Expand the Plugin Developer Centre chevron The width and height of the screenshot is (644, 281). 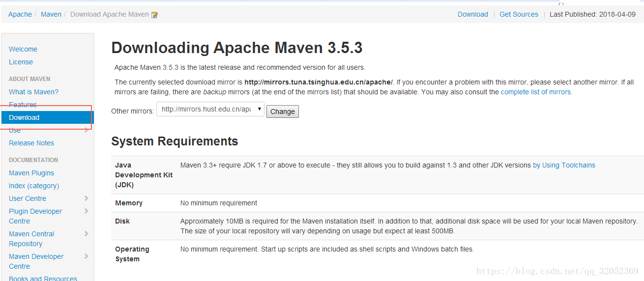tap(86, 211)
